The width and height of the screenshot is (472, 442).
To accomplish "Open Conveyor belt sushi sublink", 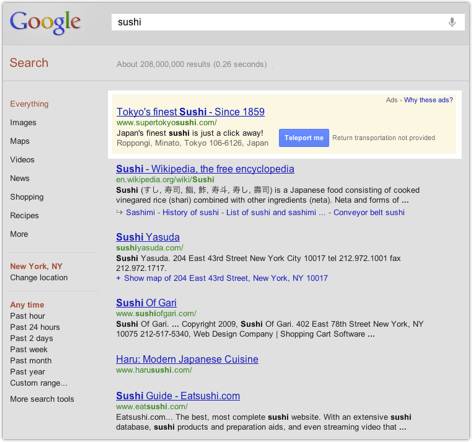I will point(369,212).
